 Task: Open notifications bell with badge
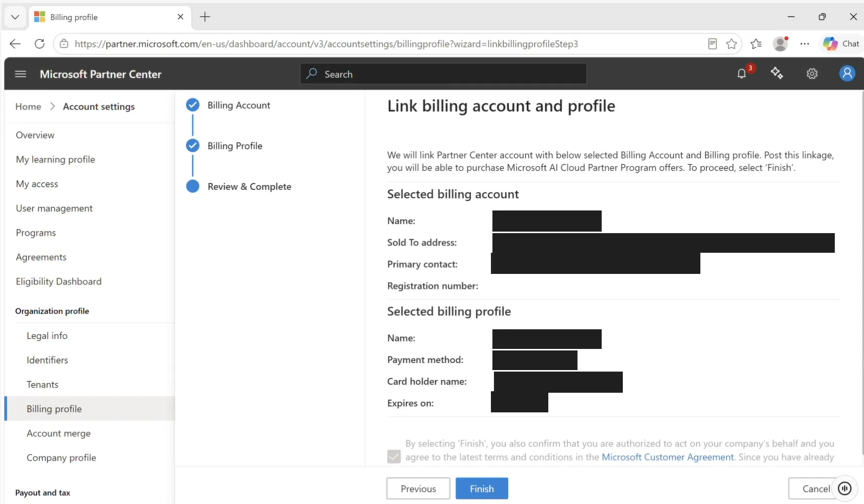tap(742, 74)
